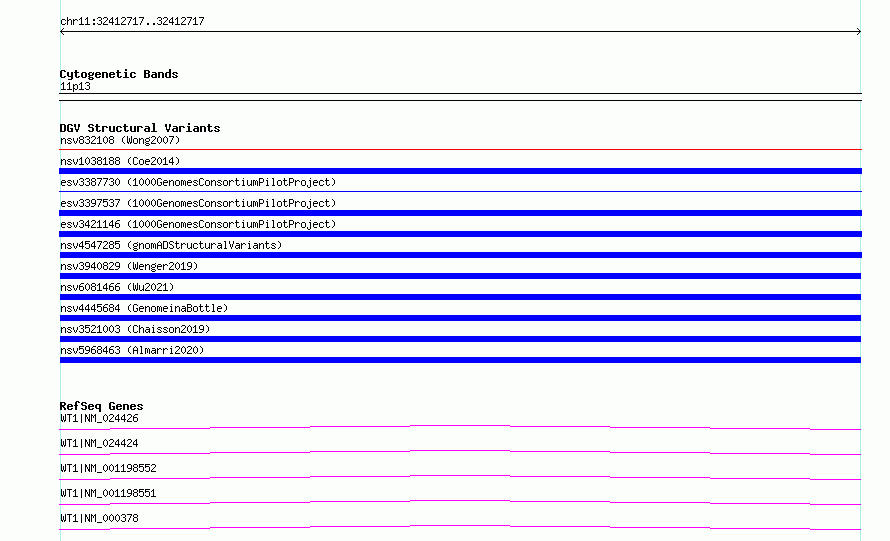Click the blue bar under nsv5968463
890x541 pixels.
point(460,360)
